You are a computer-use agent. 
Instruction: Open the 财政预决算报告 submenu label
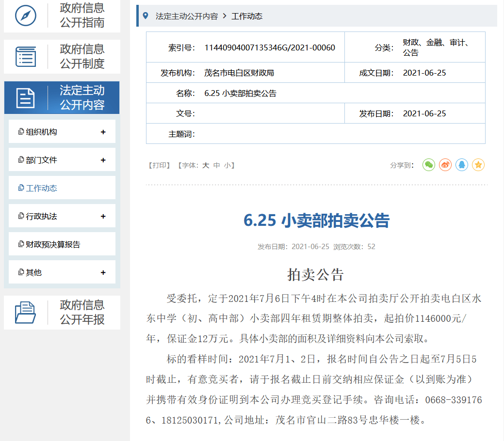53,244
